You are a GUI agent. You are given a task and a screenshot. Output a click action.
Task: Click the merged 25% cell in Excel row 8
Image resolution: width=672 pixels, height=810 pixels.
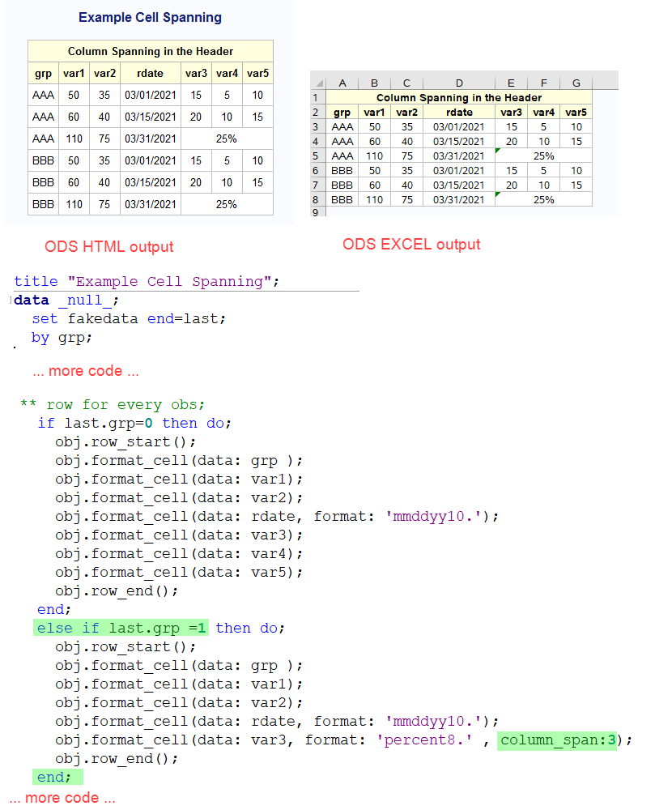point(543,199)
